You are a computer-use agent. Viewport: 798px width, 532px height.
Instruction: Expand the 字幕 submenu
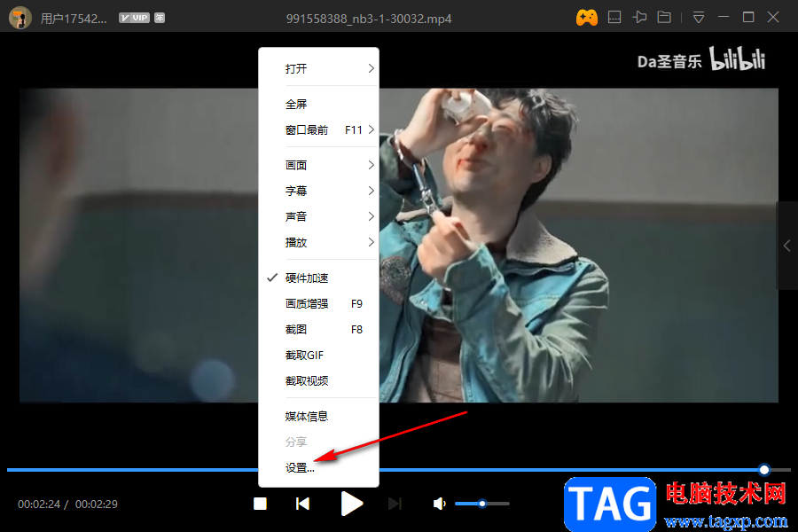pos(318,191)
